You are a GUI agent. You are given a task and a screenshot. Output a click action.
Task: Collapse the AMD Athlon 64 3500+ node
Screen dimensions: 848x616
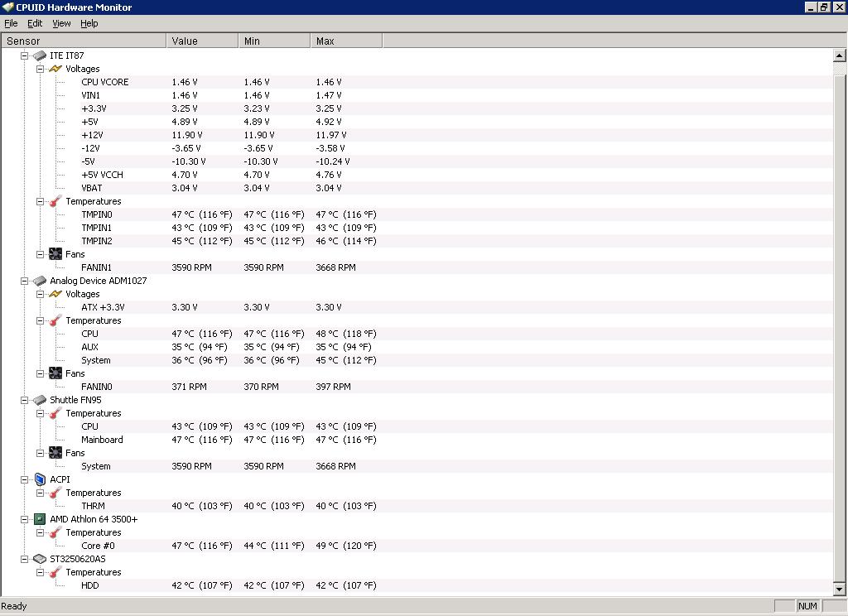tap(25, 519)
